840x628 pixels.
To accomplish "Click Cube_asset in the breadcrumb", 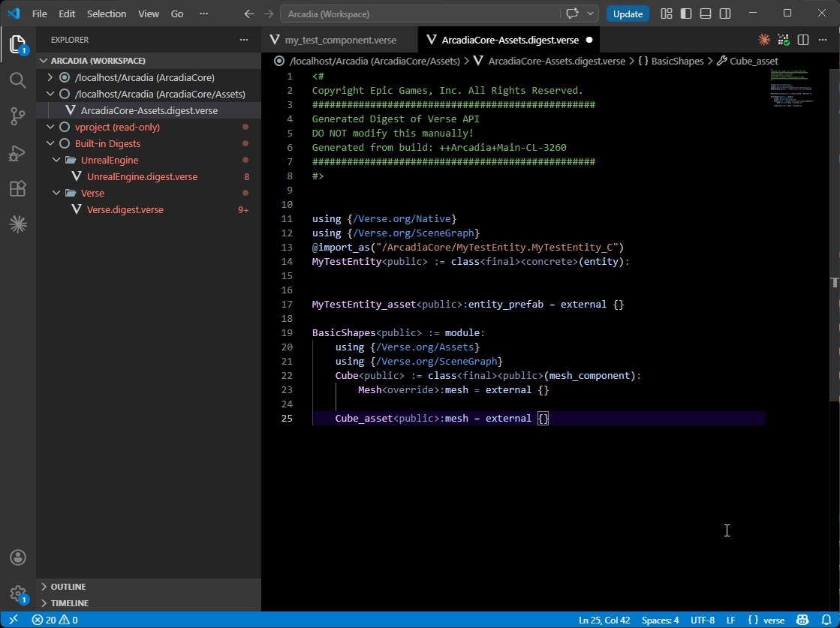I will [754, 61].
